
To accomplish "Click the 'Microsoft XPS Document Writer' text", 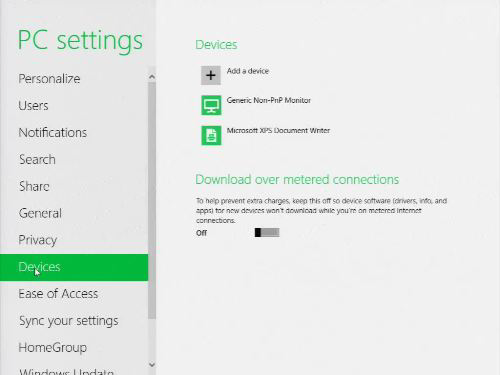I will [278, 130].
